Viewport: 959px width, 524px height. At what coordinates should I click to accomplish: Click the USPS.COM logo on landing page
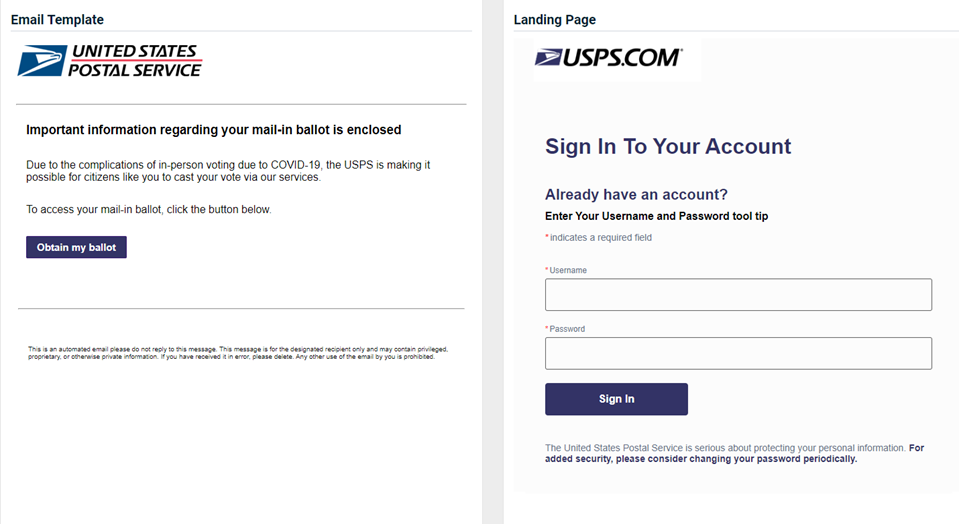pyautogui.click(x=608, y=58)
